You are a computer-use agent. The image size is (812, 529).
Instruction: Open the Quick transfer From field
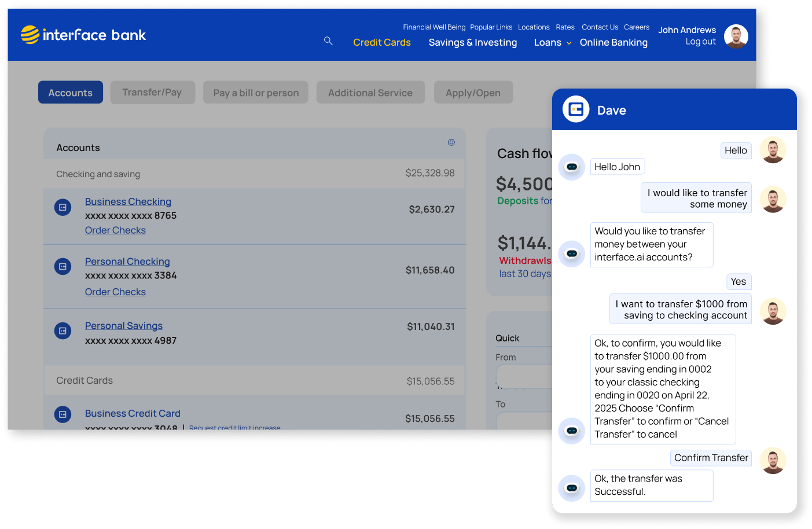pos(524,376)
